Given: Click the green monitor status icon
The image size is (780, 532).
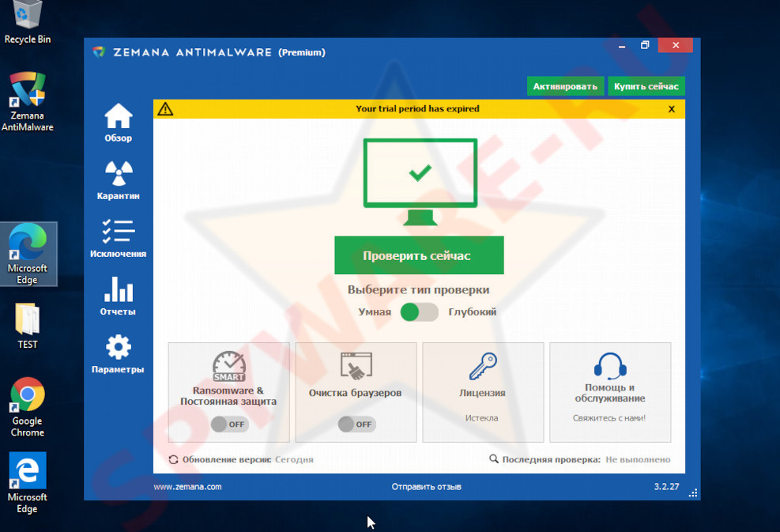Looking at the screenshot, I should point(420,182).
